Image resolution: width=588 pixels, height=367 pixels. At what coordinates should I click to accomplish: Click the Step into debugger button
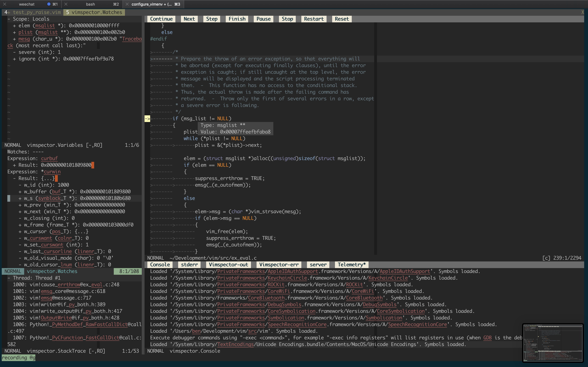212,19
